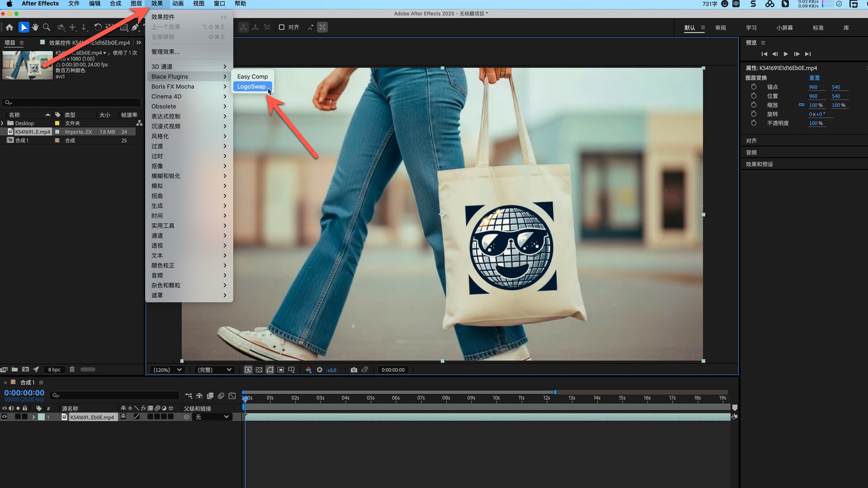Expand layer 1 properties in the timeline

pos(33,417)
